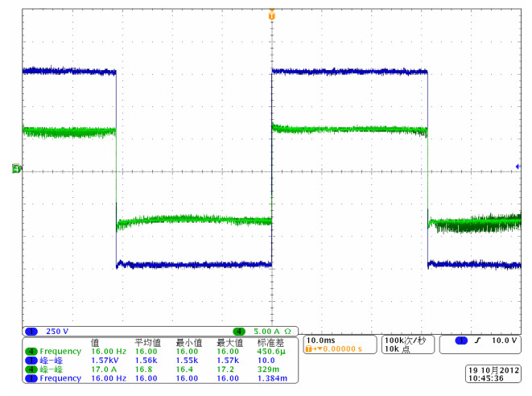
Task: Select the green channel 4 ground marker
Action: [15, 168]
